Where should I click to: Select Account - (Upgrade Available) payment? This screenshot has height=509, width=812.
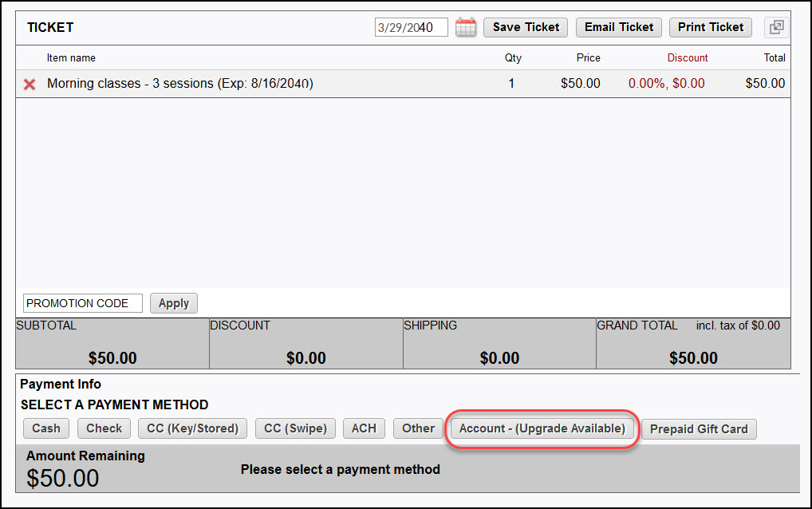[x=542, y=428]
